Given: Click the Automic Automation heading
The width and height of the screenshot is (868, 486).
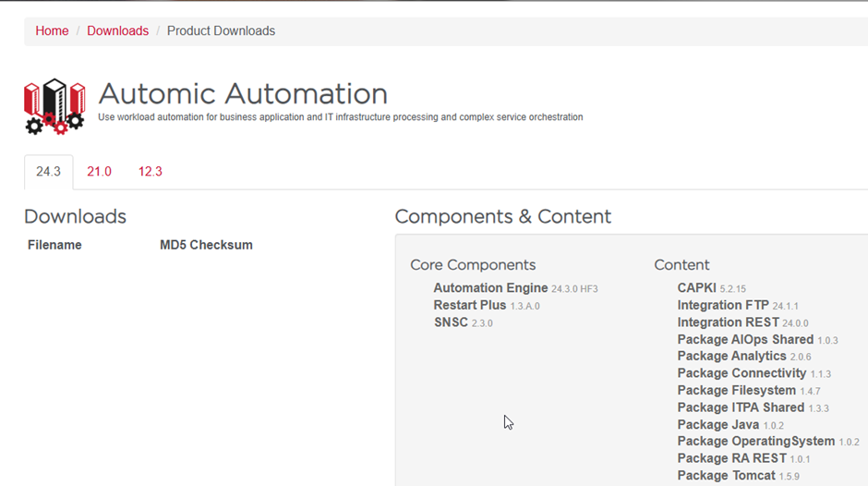Looking at the screenshot, I should pos(243,93).
